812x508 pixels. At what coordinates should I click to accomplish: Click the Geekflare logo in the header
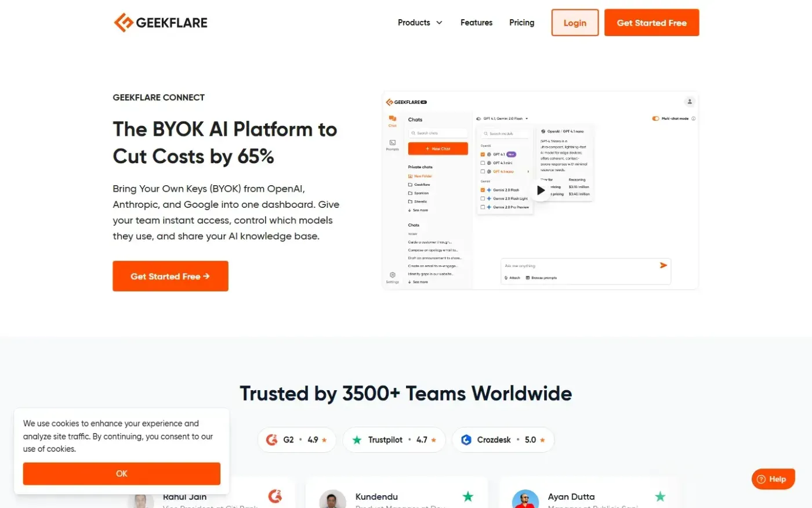click(161, 23)
